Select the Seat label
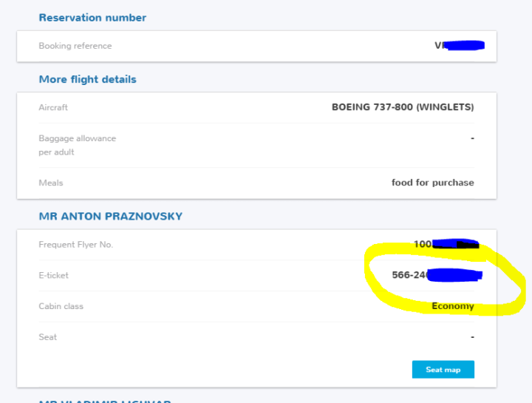The image size is (532, 403). click(48, 337)
